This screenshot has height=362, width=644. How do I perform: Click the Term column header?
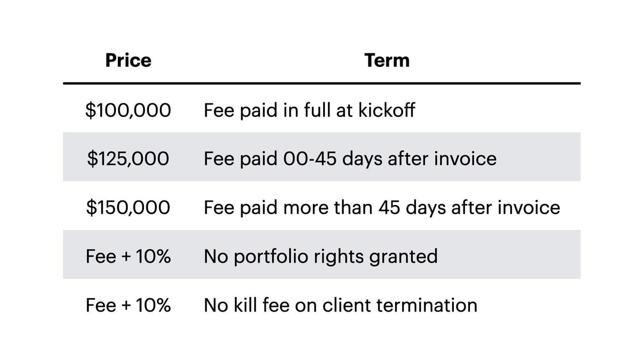(x=387, y=60)
